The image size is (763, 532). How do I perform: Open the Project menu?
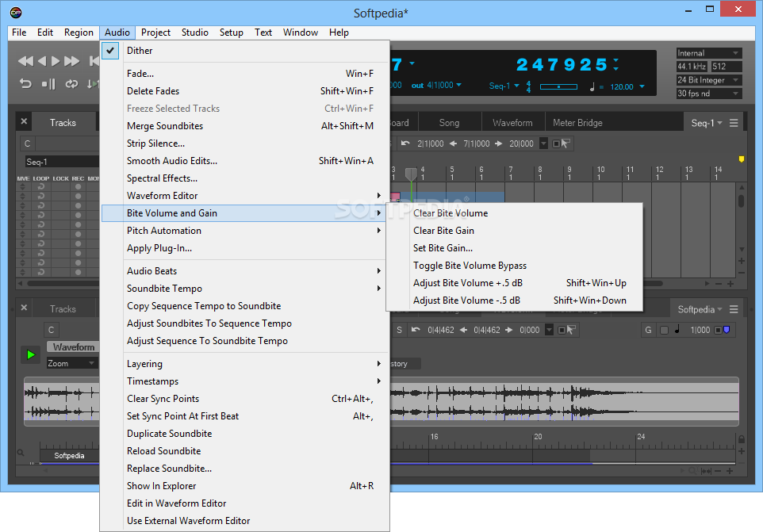coord(155,32)
